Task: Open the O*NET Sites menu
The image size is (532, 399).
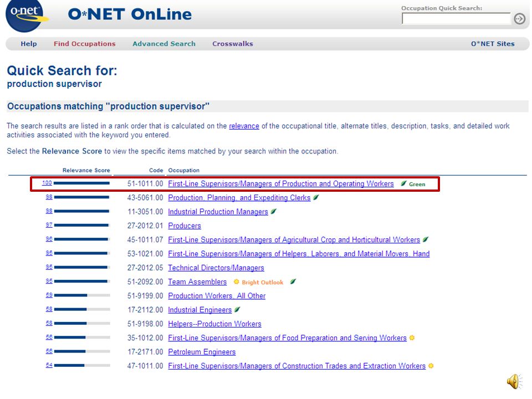Action: tap(493, 44)
